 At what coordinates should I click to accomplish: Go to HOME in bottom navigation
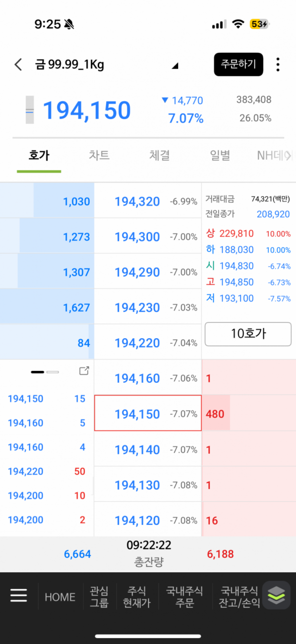(60, 597)
